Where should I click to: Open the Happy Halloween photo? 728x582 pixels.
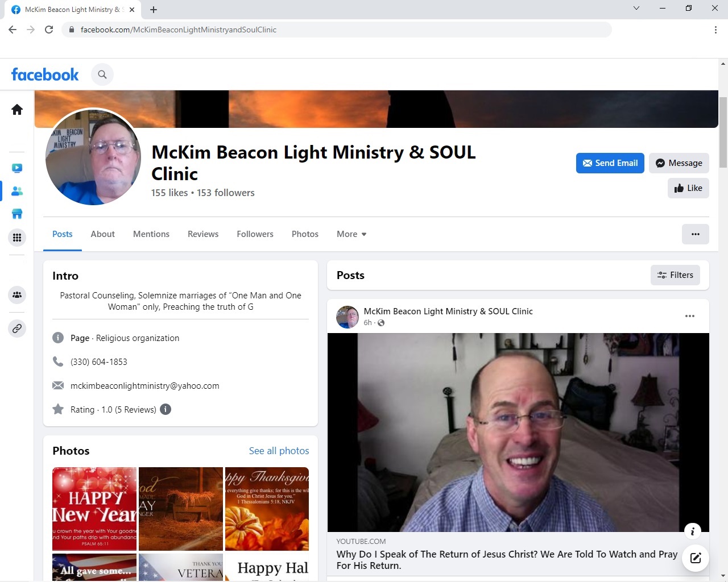(x=267, y=567)
